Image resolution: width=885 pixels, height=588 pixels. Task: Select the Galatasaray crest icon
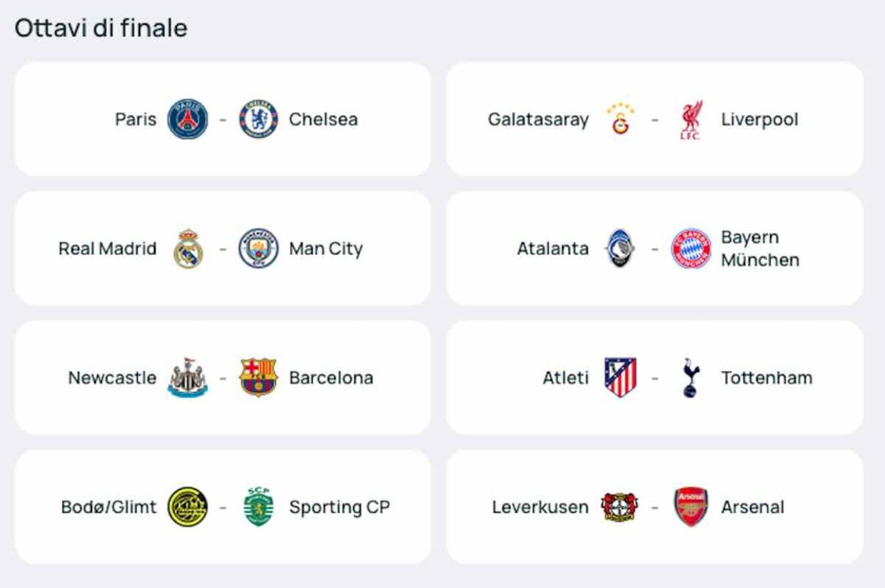620,119
